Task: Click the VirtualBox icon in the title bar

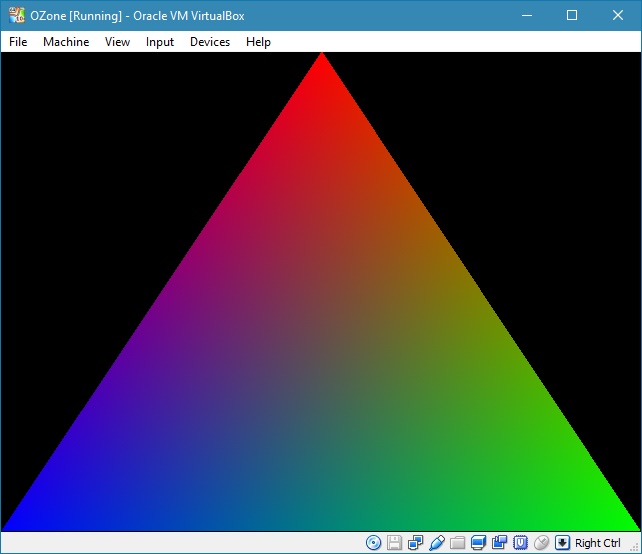Action: (x=16, y=16)
